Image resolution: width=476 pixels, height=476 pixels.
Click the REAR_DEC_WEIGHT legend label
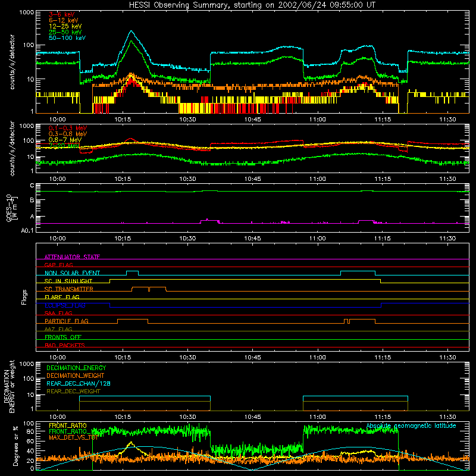pos(73,392)
